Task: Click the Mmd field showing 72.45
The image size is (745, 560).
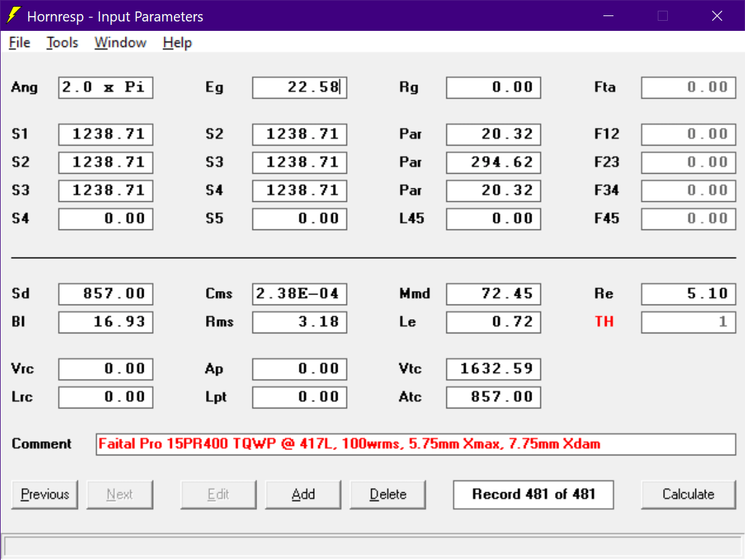Action: click(494, 294)
